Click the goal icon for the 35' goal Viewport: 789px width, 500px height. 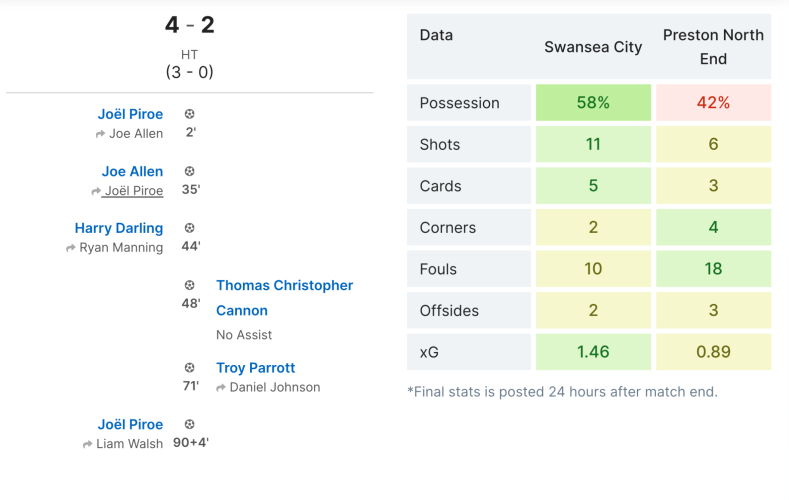[190, 171]
